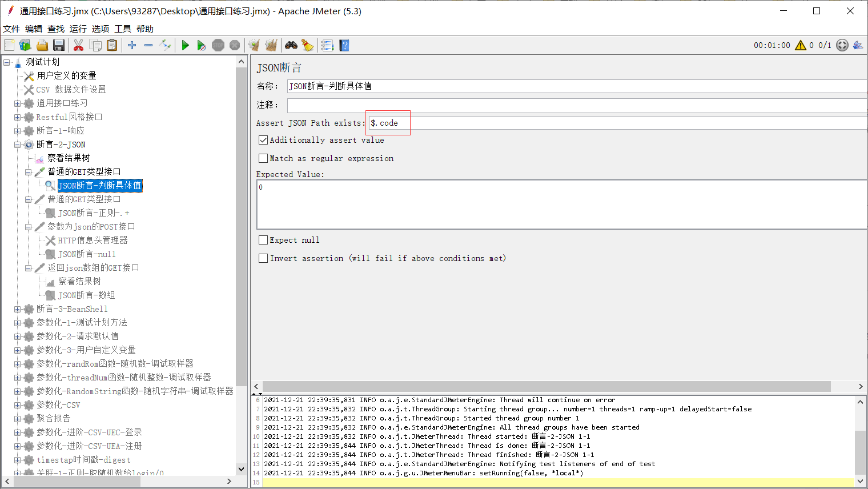The height and width of the screenshot is (489, 868).
Task: Expand the 断言-1-响应 node
Action: point(18,131)
